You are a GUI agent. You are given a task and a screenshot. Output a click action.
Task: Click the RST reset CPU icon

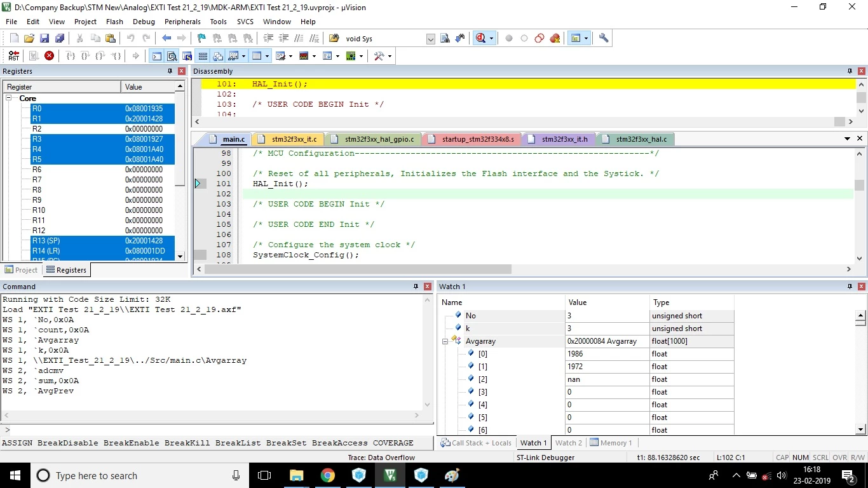pyautogui.click(x=13, y=56)
